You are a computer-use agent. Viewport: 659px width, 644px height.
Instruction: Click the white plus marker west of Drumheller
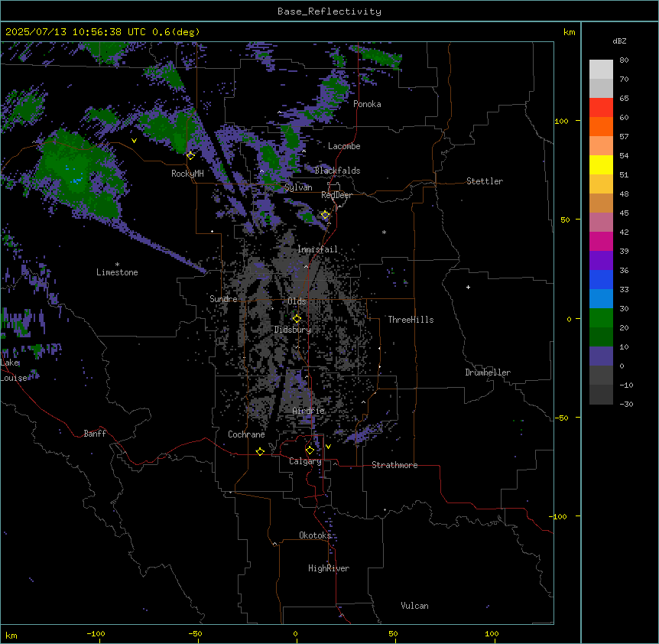(x=468, y=287)
